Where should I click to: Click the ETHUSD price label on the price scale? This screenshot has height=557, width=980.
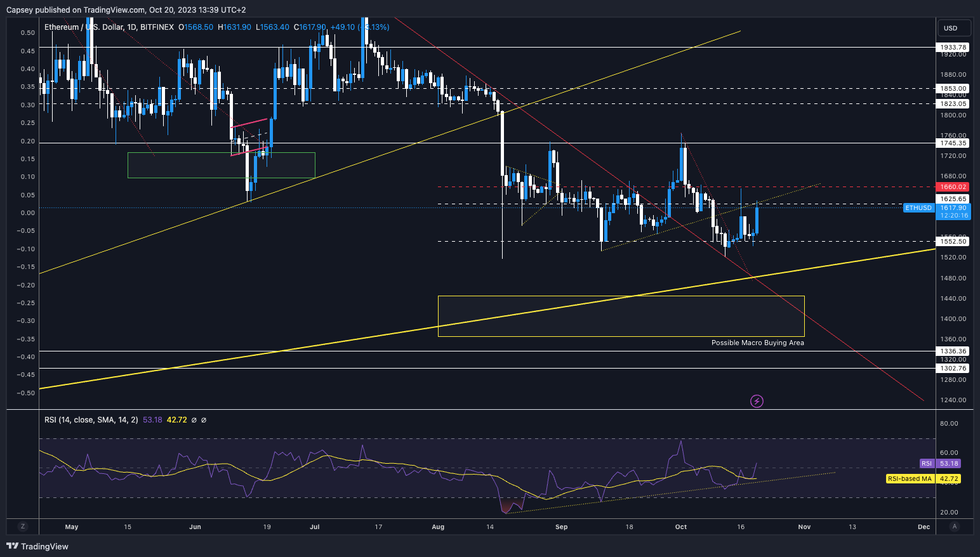[x=918, y=207]
